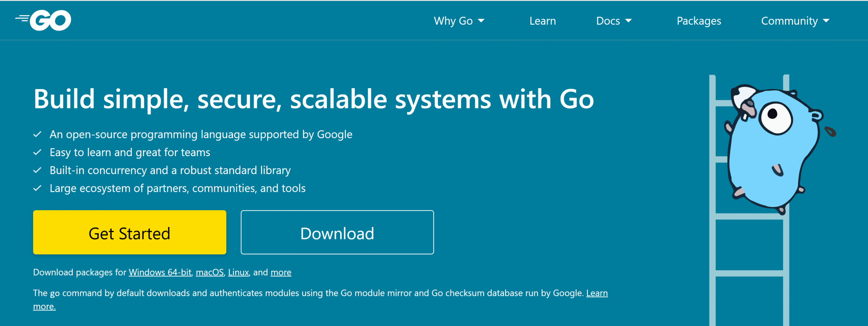The image size is (868, 326).
Task: Follow the 'Learn more.' link about modules
Action: tap(597, 293)
